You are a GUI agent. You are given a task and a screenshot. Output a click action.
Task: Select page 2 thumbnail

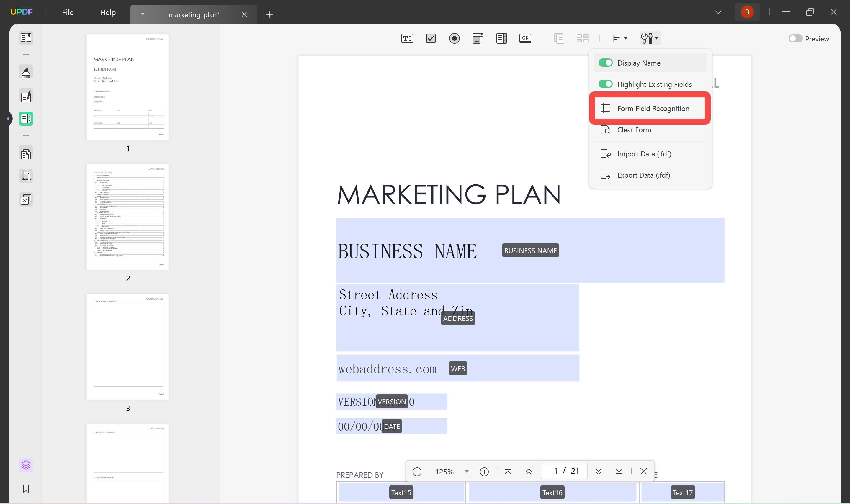coord(128,216)
